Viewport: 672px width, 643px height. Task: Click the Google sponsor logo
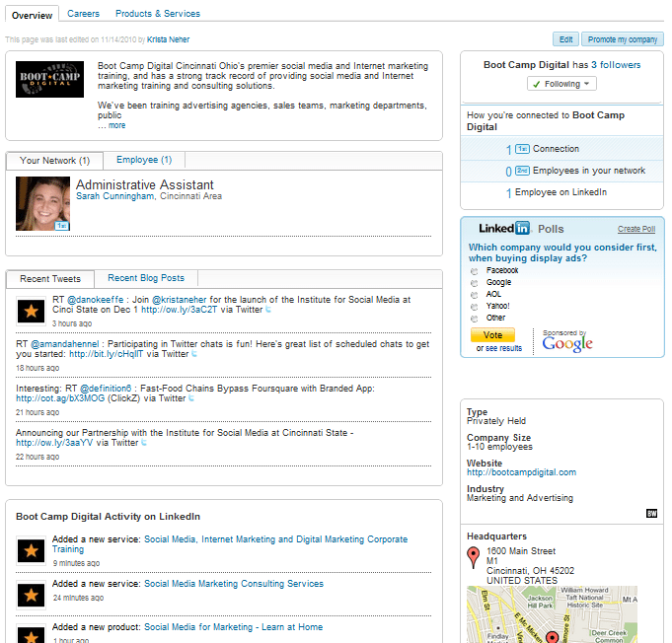tap(567, 342)
